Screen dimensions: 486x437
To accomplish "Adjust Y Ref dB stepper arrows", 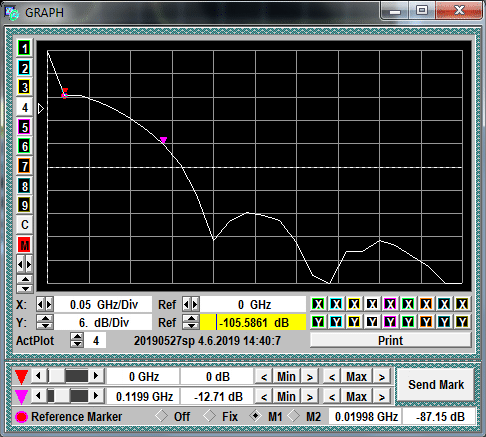I will tap(191, 322).
